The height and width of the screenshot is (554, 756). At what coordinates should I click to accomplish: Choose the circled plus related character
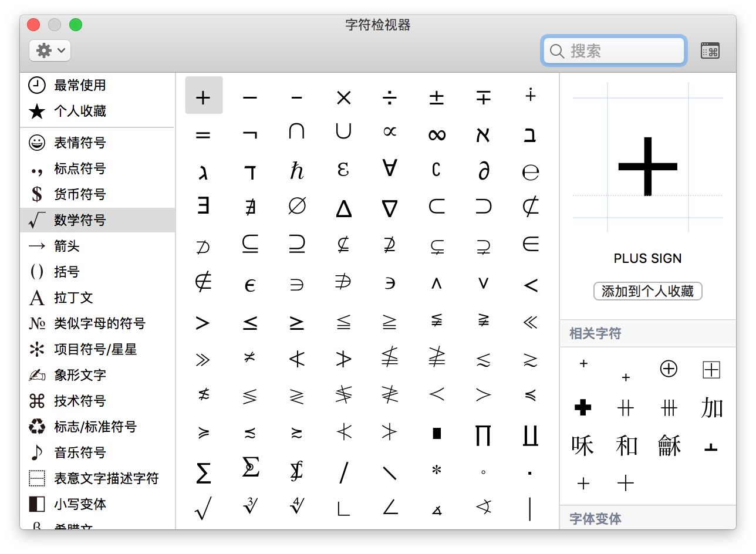click(669, 369)
